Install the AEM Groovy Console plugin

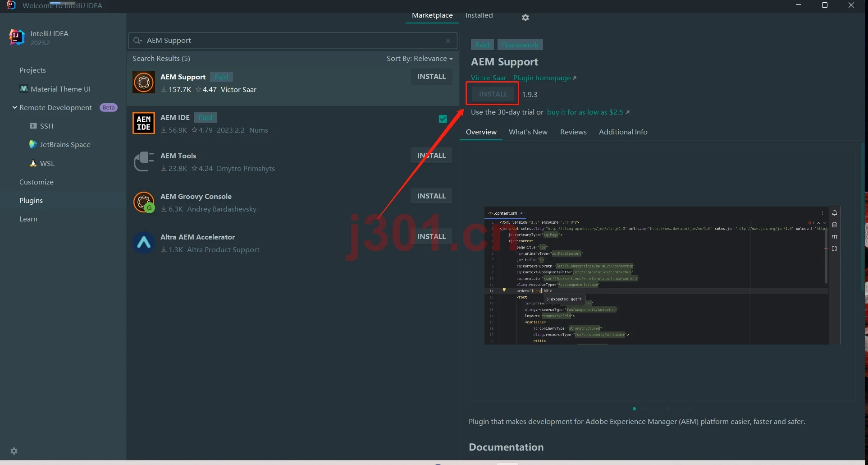(431, 196)
